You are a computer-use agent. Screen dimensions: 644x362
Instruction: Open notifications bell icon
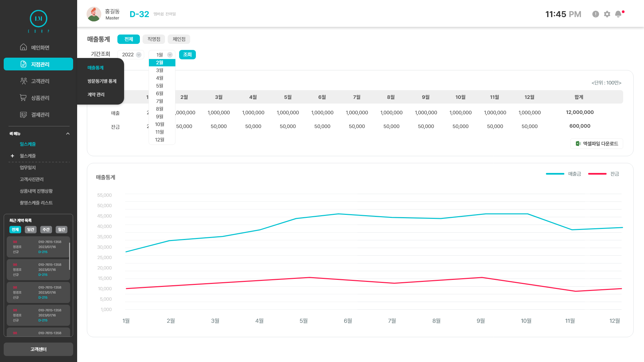click(618, 14)
